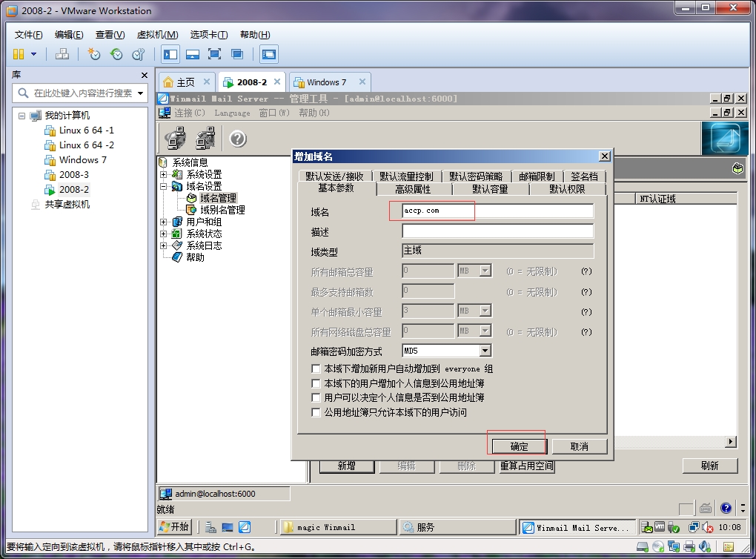Check 公用地址簿只允许本域下的用户访问
This screenshot has height=559, width=756.
pyautogui.click(x=316, y=412)
